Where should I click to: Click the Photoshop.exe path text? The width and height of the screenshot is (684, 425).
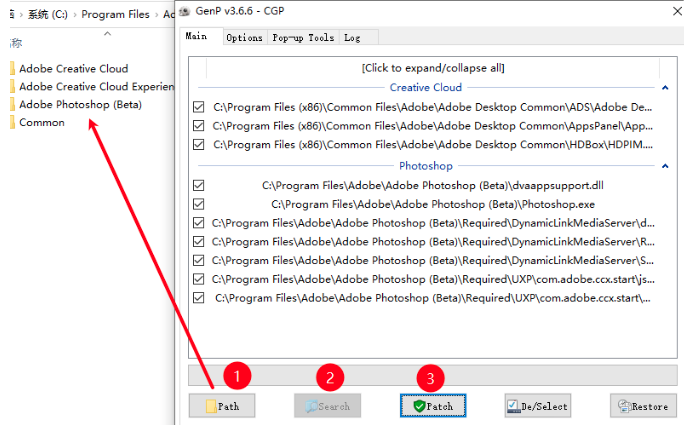(433, 204)
